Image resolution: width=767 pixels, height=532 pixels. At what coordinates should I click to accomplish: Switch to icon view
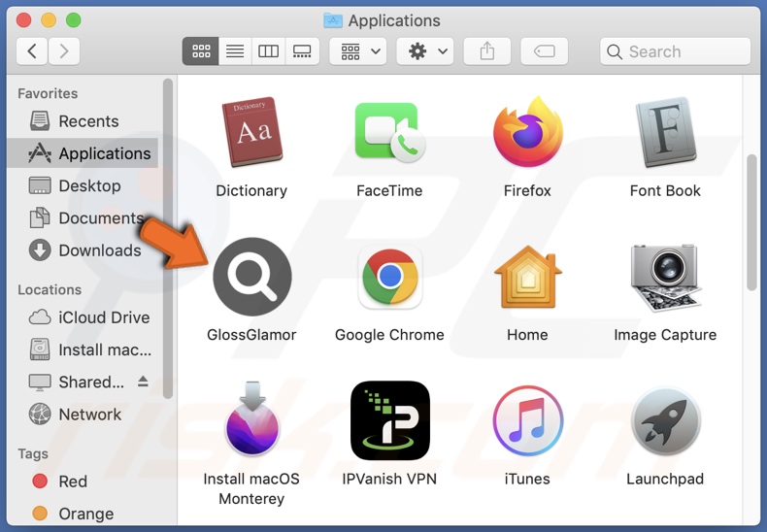point(201,50)
